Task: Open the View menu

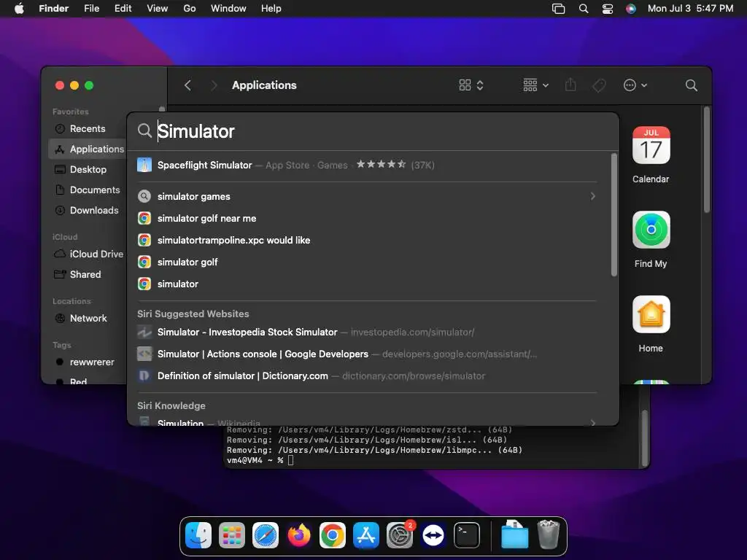Action: click(x=158, y=9)
